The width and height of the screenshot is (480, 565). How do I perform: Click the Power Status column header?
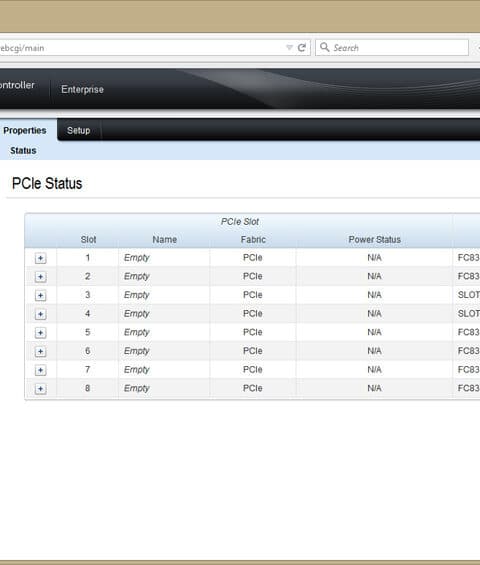374,240
